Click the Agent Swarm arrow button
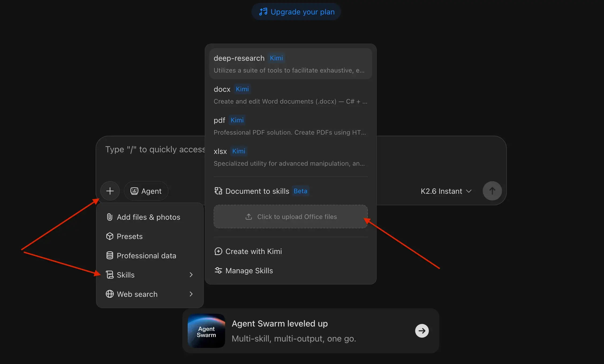This screenshot has height=364, width=604. click(x=422, y=331)
